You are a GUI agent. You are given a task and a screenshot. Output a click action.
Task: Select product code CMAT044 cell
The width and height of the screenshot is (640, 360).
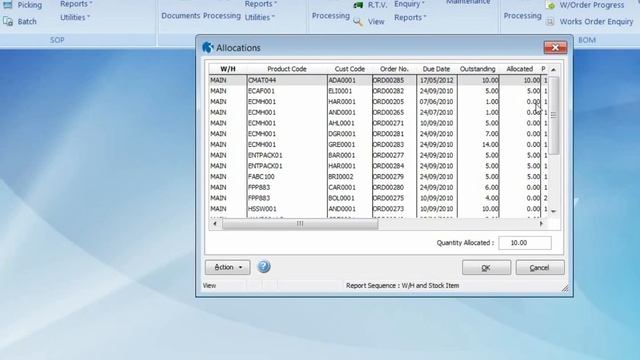[x=287, y=80]
